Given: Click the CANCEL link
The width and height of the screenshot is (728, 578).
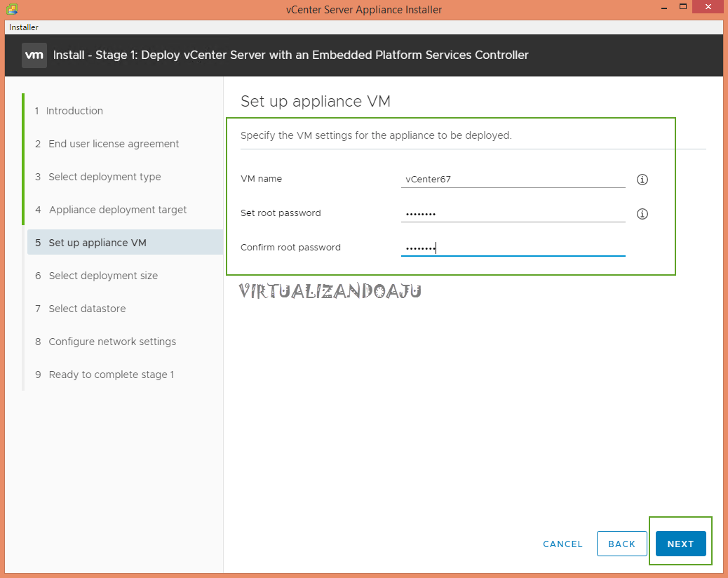Looking at the screenshot, I should coord(562,544).
